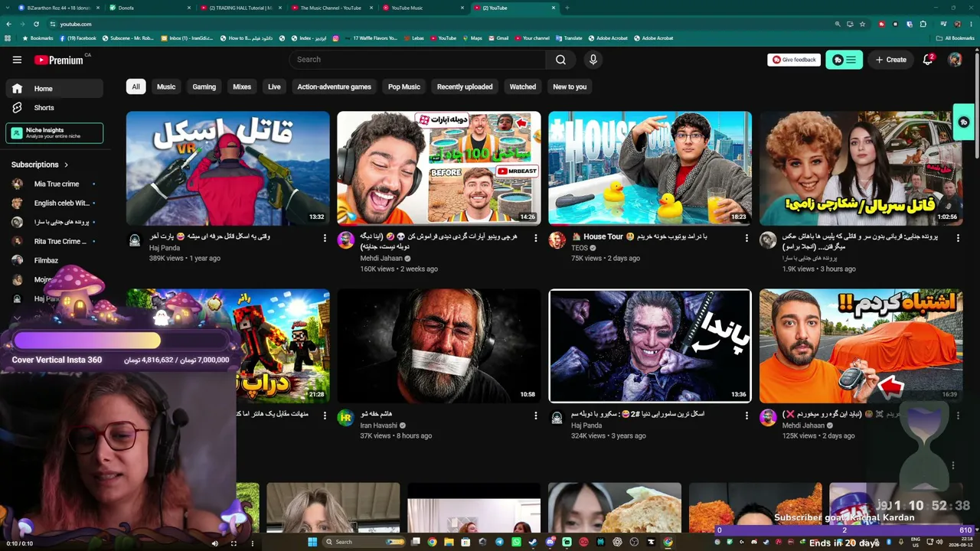Open the Windows taskbar Search box

tap(364, 542)
